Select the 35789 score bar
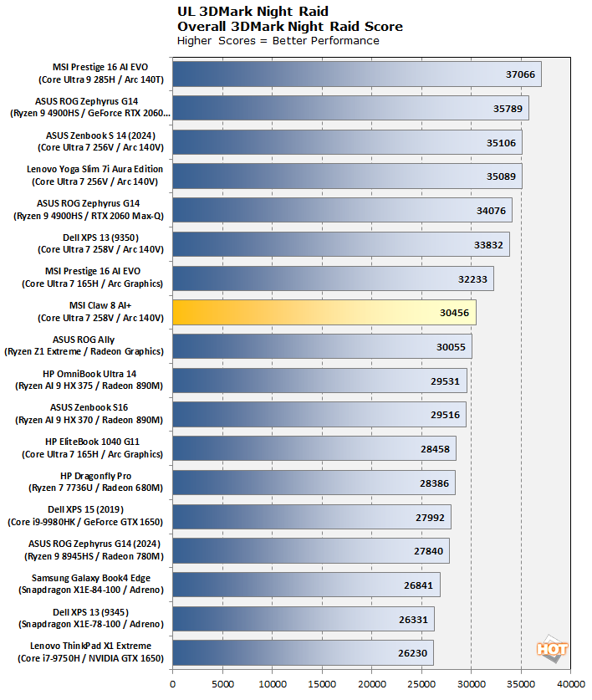The width and height of the screenshot is (592, 700). (x=351, y=108)
